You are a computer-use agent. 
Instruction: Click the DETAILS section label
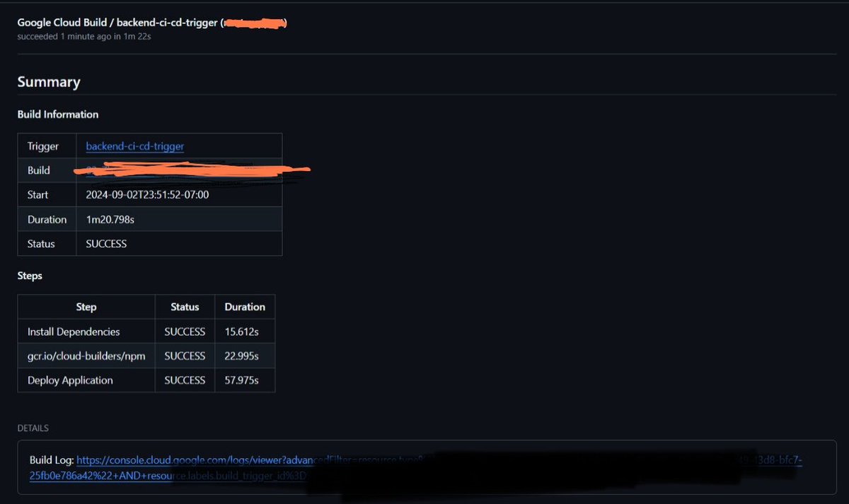coord(33,428)
